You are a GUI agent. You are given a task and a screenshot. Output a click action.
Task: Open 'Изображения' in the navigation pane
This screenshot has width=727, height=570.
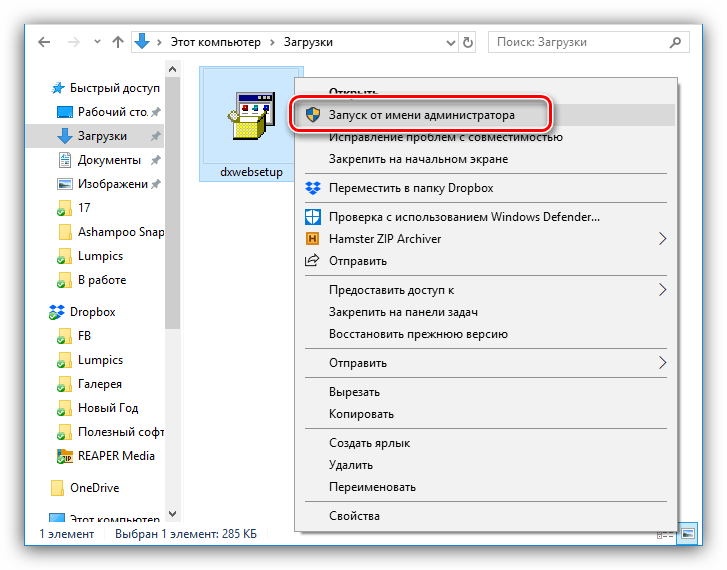coord(113,184)
